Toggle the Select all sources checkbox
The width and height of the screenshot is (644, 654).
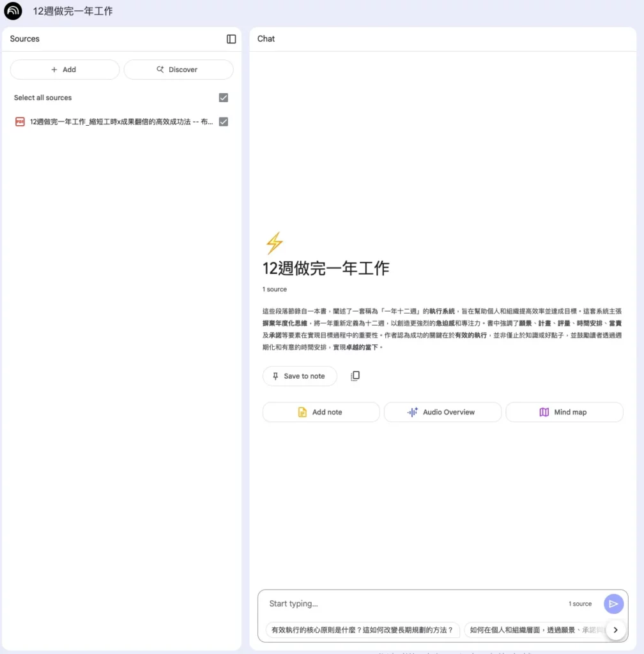pyautogui.click(x=224, y=98)
